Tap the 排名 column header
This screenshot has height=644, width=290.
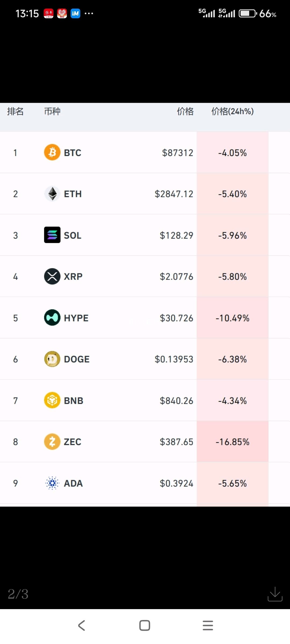(15, 111)
